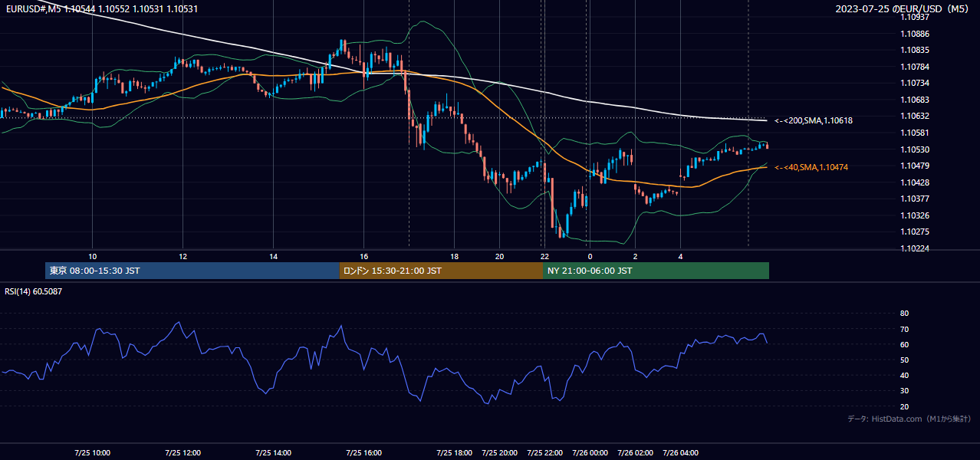Screen dimensions: 980x460
Task: Click the 7/25 10:00 date label
Action: pyautogui.click(x=92, y=452)
